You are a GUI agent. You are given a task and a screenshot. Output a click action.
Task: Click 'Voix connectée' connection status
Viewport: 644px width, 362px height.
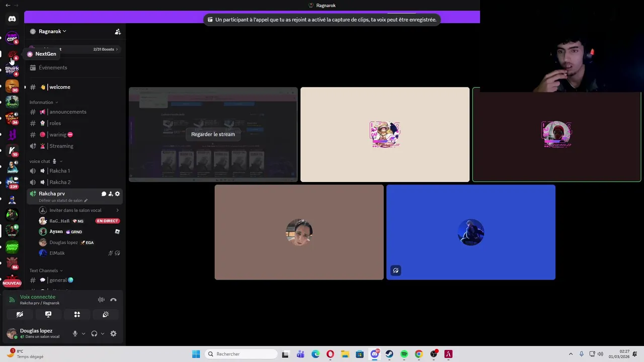(38, 297)
